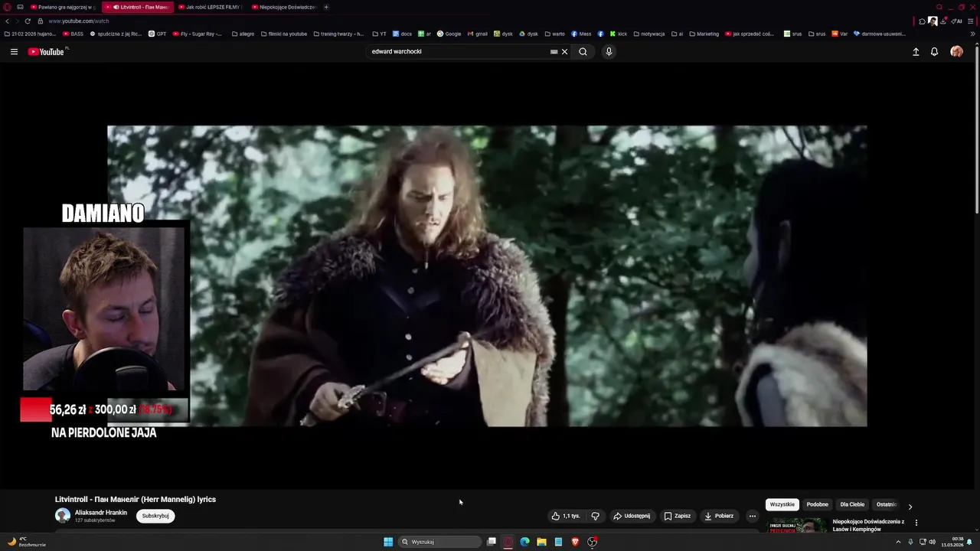Open the YT bookmark folder

pyautogui.click(x=380, y=34)
